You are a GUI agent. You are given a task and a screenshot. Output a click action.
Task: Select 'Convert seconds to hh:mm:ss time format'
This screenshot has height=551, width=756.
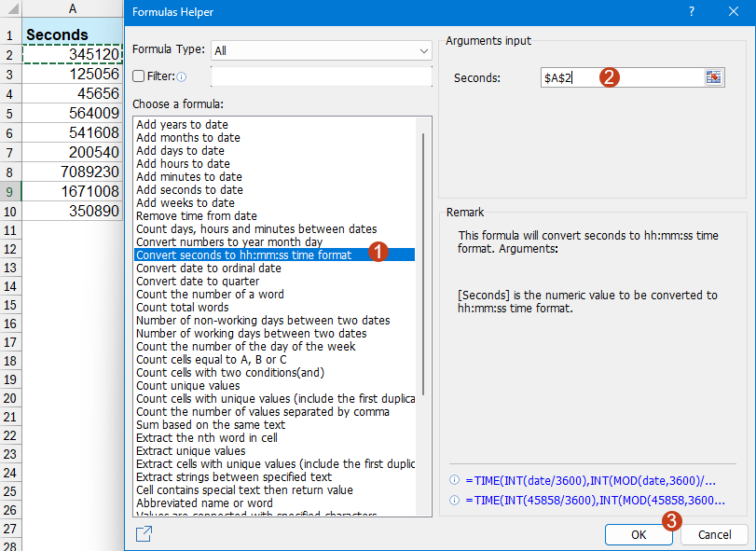coord(244,255)
